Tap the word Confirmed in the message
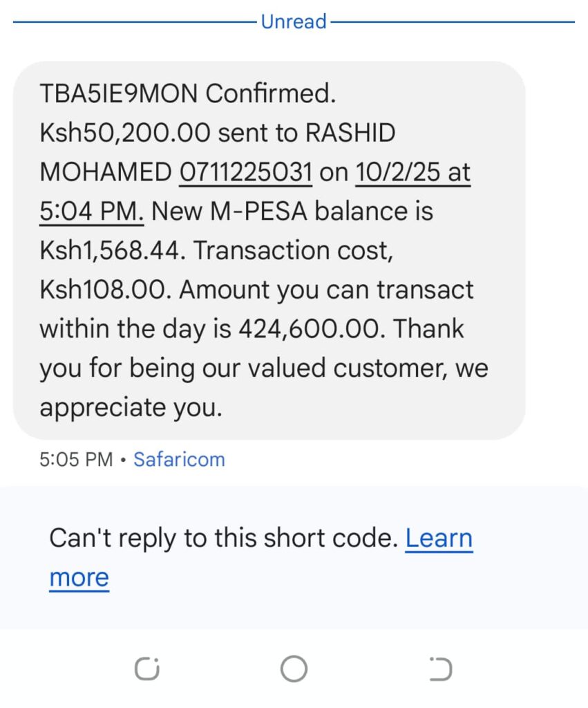The width and height of the screenshot is (588, 708). 271,93
